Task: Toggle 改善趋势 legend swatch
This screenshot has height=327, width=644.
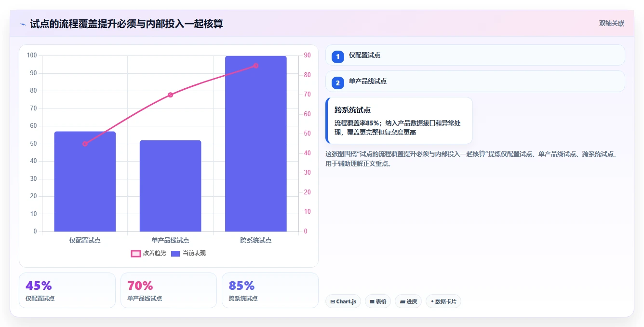Action: (136, 253)
